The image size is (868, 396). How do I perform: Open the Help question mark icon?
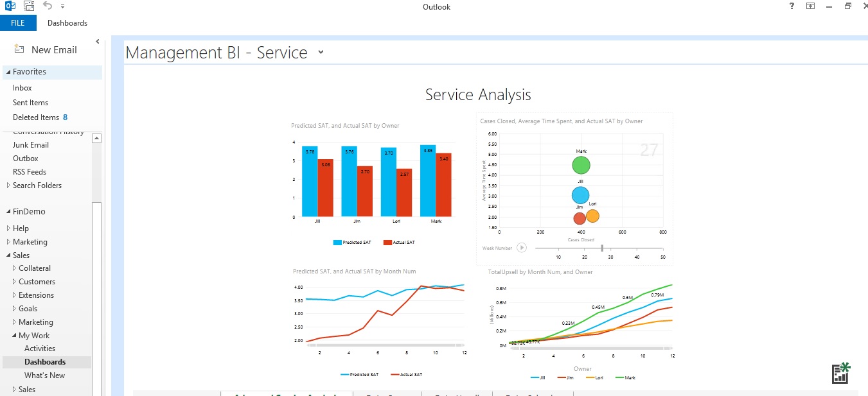791,6
